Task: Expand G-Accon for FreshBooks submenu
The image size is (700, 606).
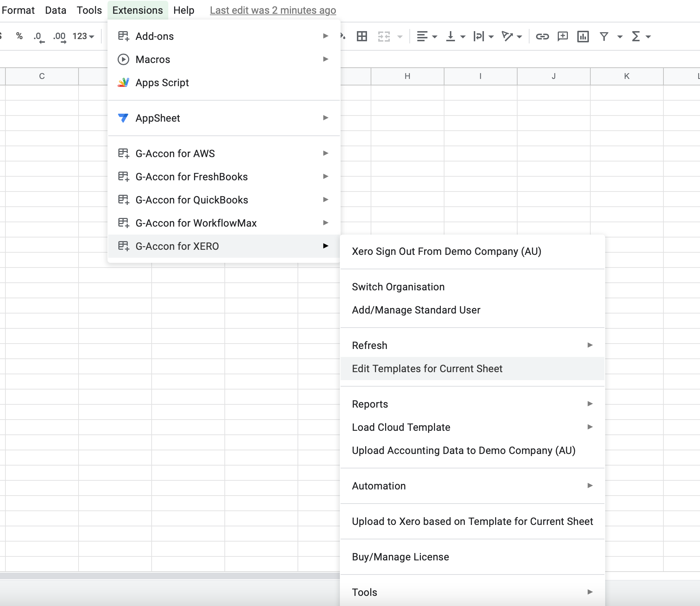Action: point(224,177)
